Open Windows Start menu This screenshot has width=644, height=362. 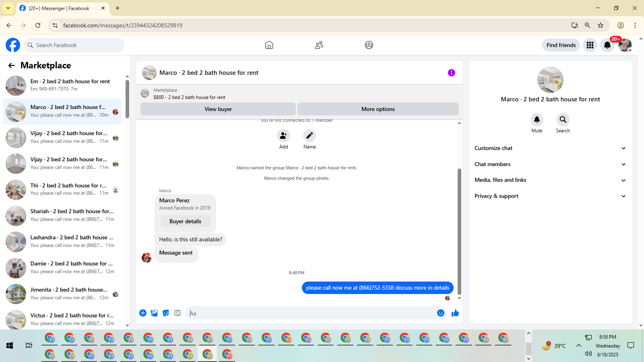10,346
